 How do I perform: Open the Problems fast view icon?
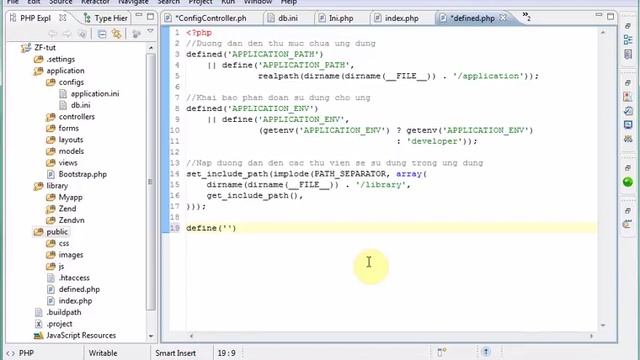(628, 97)
